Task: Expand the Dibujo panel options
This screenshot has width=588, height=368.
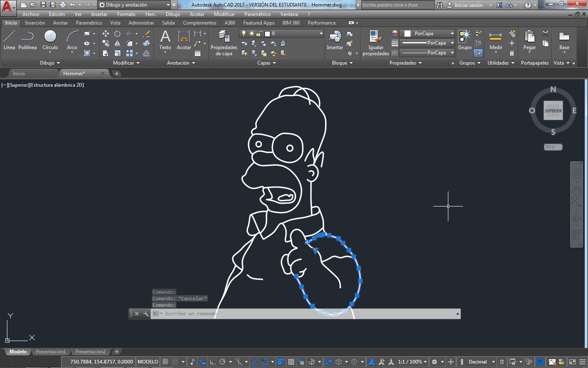Action: pyautogui.click(x=50, y=63)
